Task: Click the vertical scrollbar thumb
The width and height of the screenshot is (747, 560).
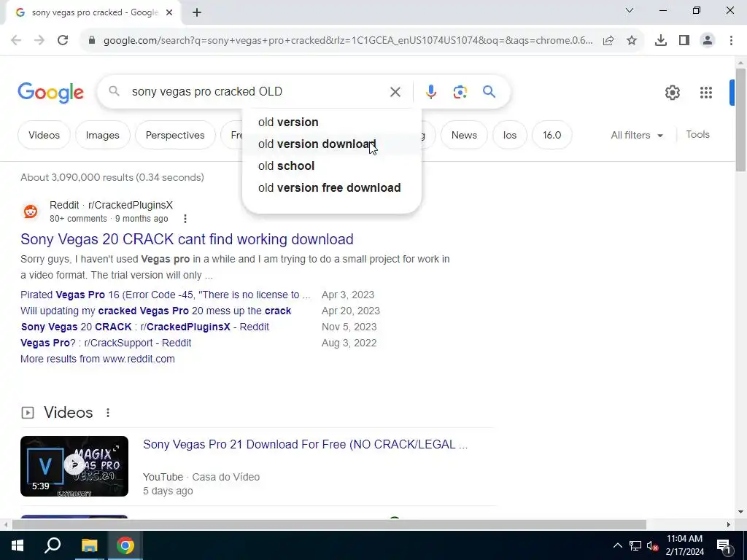Action: [740, 120]
